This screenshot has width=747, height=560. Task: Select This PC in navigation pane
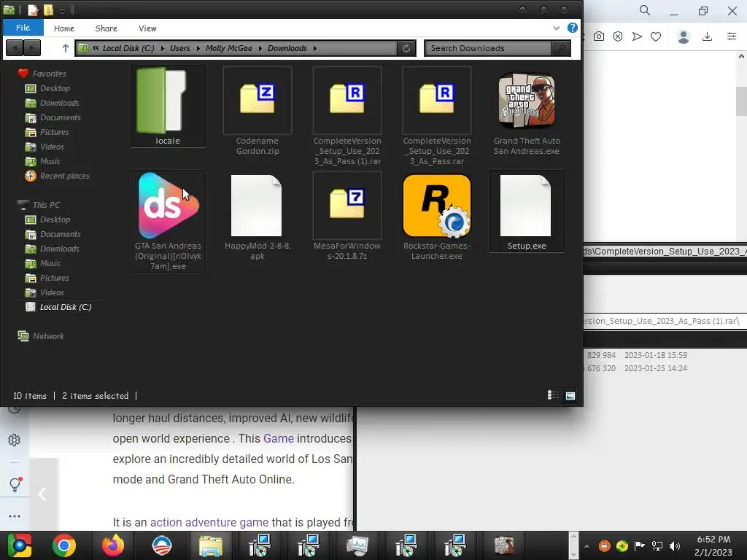pyautogui.click(x=46, y=205)
